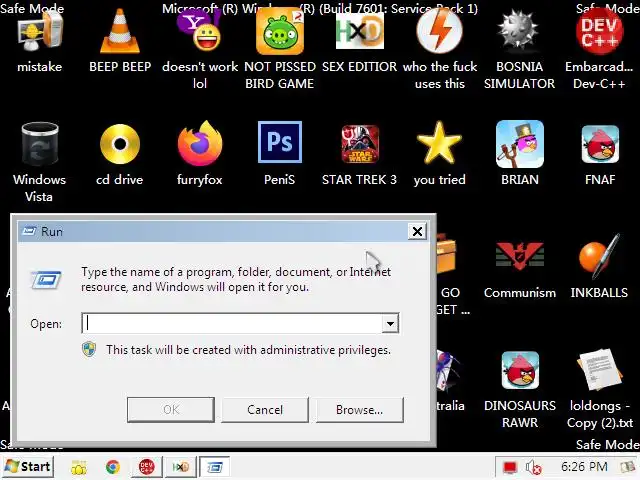The width and height of the screenshot is (640, 480).
Task: Open the red eagle Communism icon
Action: pos(520,256)
